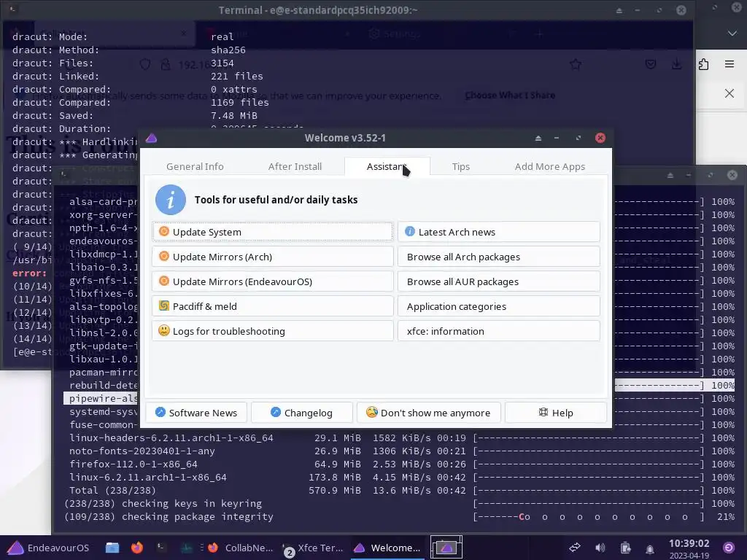Open Pacdiff & meld
Screen dimensions: 747x560
coord(273,306)
